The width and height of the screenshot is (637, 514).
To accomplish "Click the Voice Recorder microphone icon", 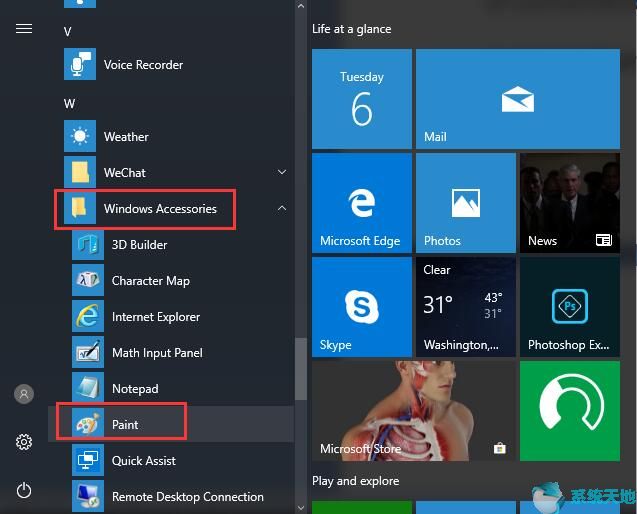I will 80,64.
